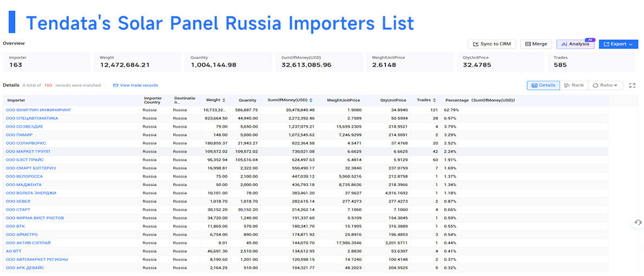Select the WeightUnitPrice 2.6148 card

click(410, 62)
